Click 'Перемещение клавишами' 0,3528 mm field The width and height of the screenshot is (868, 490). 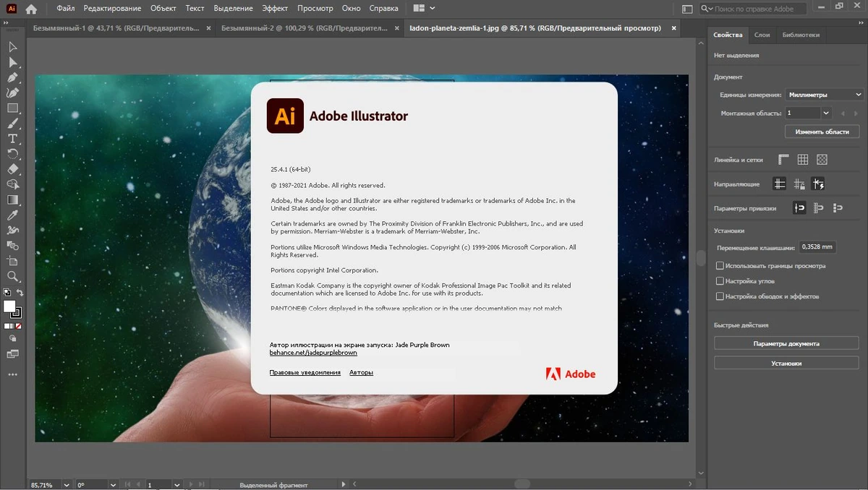(x=817, y=247)
